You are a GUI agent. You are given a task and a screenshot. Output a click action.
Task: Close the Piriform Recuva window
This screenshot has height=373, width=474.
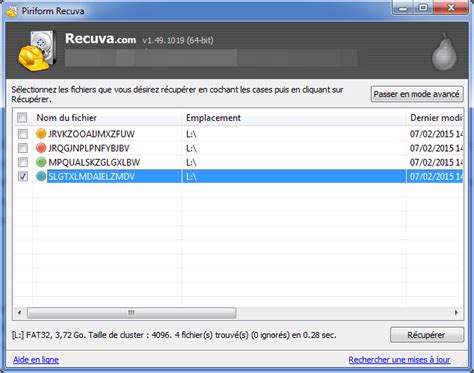(451, 8)
